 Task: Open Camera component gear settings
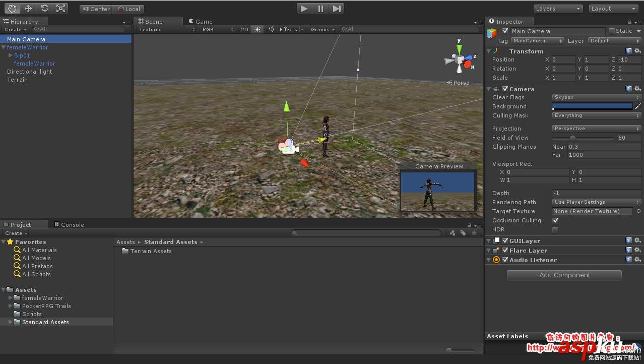point(637,89)
